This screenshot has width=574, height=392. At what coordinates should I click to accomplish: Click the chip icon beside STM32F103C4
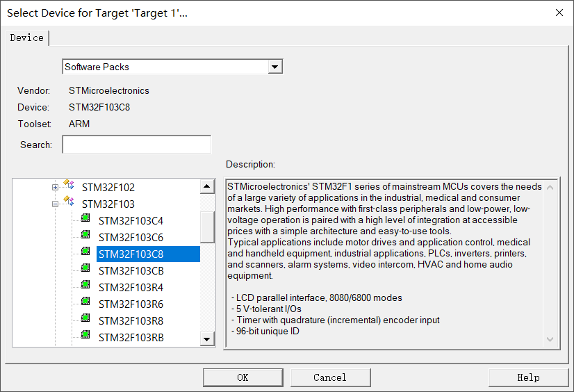[85, 218]
